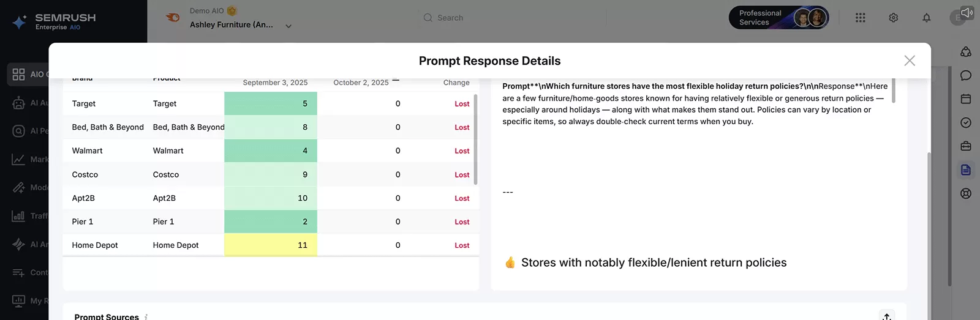Click the dialog's main vertical scrollbar
This screenshot has width=980, height=320.
tap(929, 236)
